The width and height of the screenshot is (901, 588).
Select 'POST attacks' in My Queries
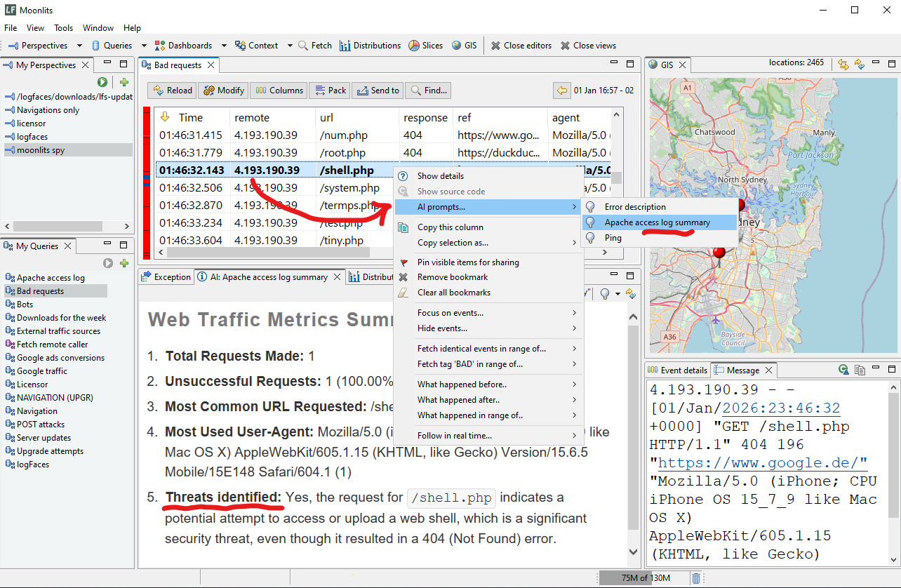pyautogui.click(x=41, y=425)
